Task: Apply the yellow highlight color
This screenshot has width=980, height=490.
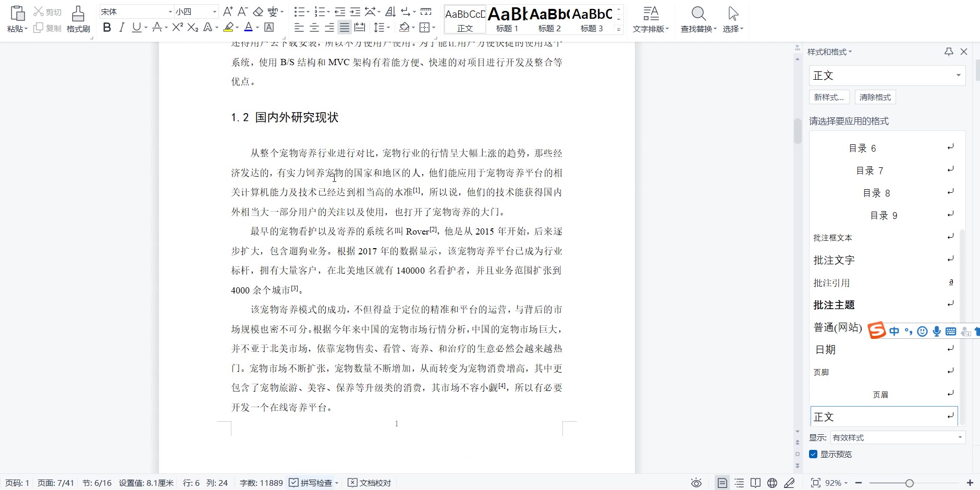Action: [x=228, y=27]
